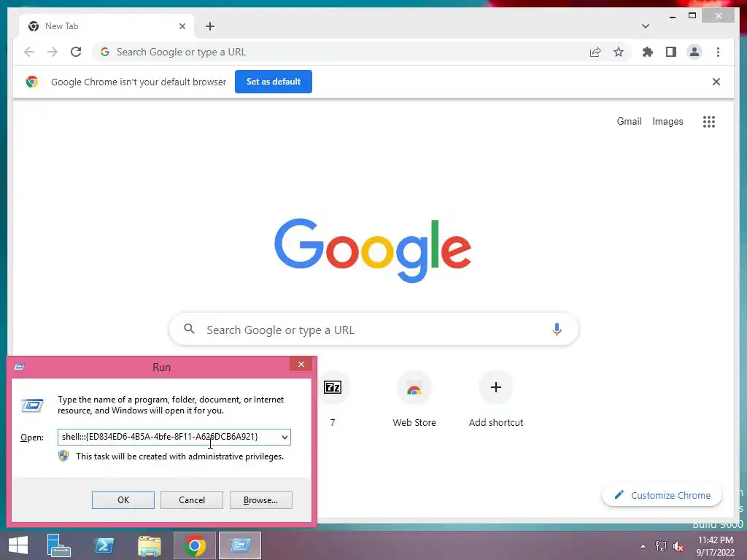
Task: Switch to Chrome in the taskbar
Action: pos(194,545)
